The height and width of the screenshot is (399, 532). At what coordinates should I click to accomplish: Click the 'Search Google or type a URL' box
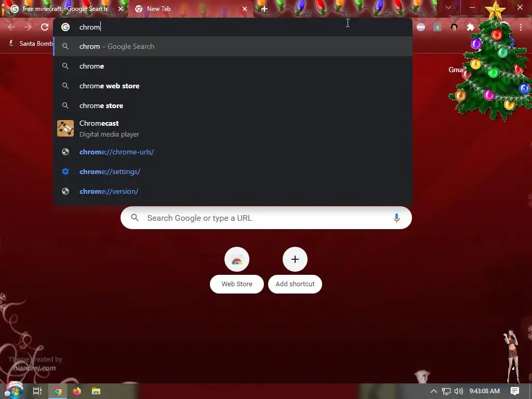266,218
